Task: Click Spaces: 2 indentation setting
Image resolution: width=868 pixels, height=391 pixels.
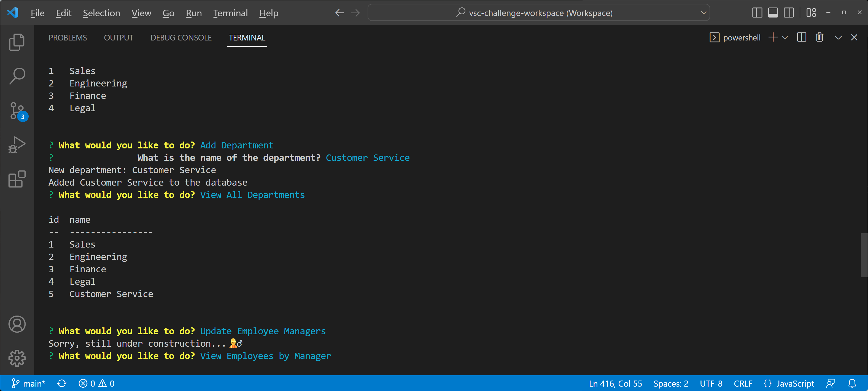Action: (670, 384)
